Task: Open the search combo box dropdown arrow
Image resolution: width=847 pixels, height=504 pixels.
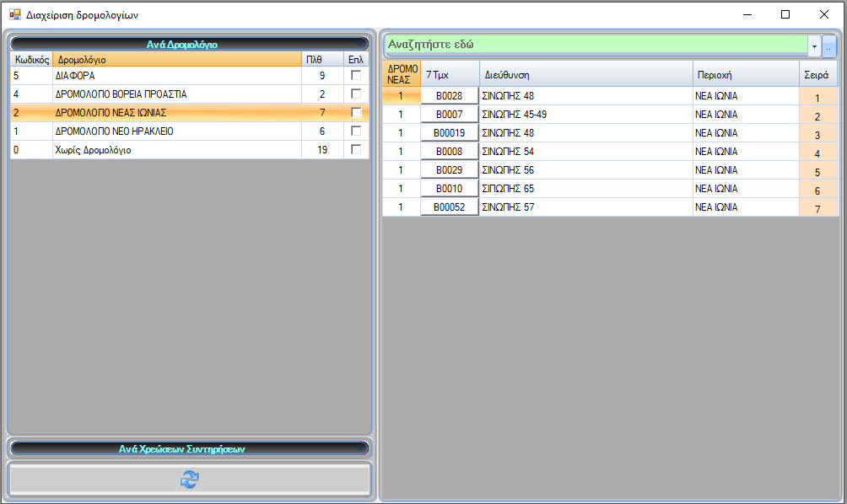Action: click(x=814, y=46)
